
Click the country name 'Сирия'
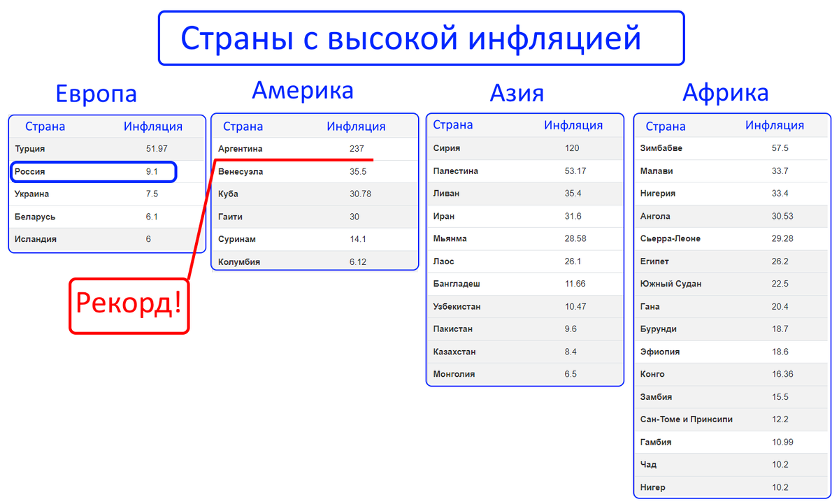tap(446, 148)
